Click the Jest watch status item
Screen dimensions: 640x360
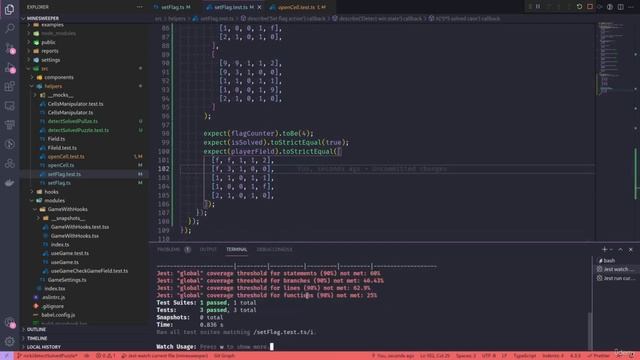[165, 356]
